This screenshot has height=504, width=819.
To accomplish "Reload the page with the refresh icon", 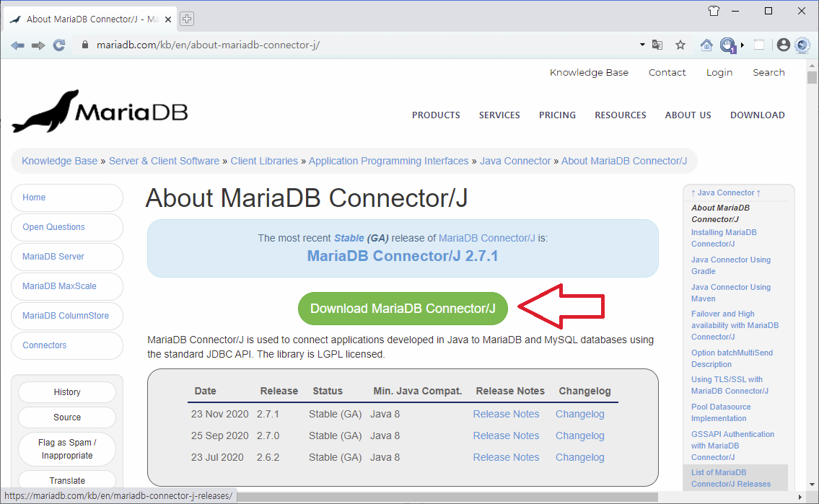I will click(x=59, y=45).
